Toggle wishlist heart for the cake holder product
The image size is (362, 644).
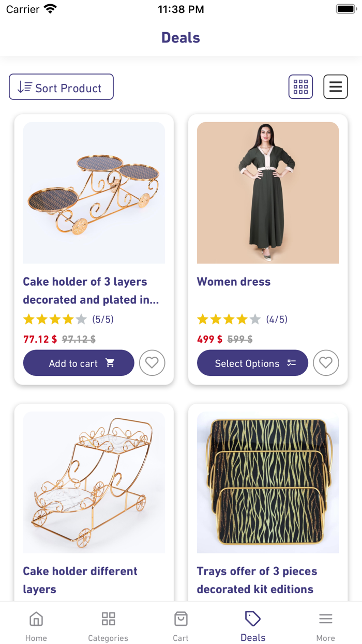point(152,363)
